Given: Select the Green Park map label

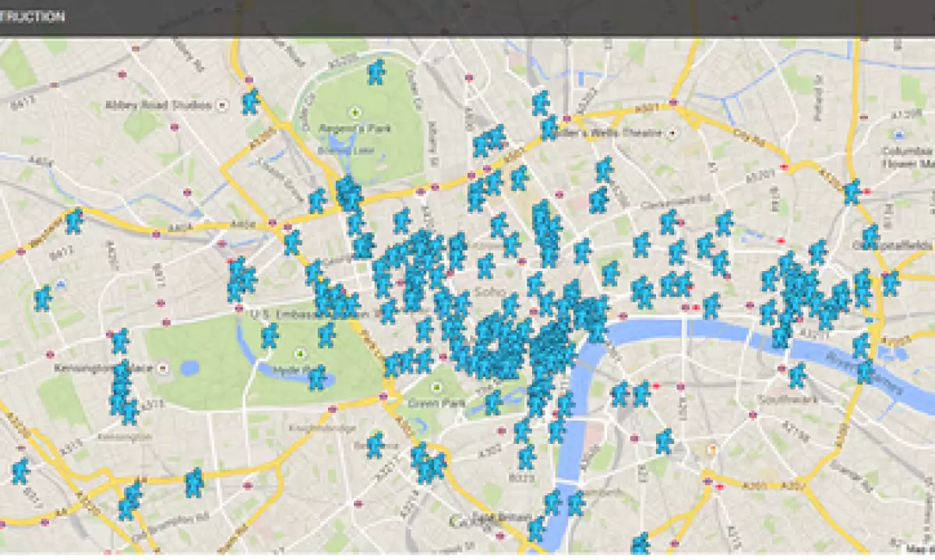Looking at the screenshot, I should coord(435,405).
